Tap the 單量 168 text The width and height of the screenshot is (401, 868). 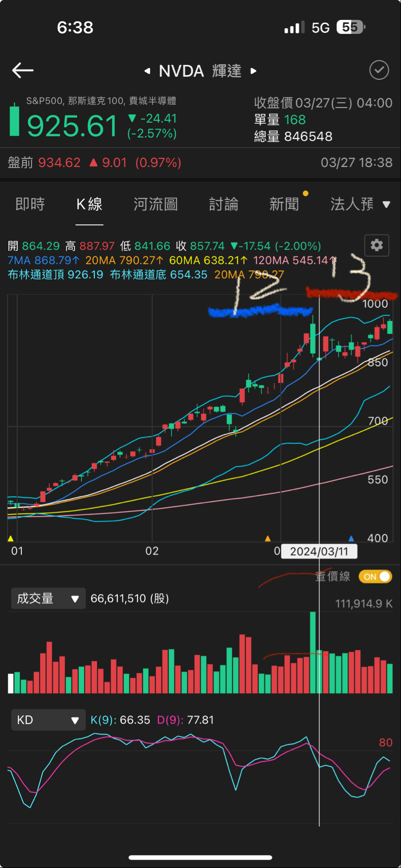tap(280, 120)
